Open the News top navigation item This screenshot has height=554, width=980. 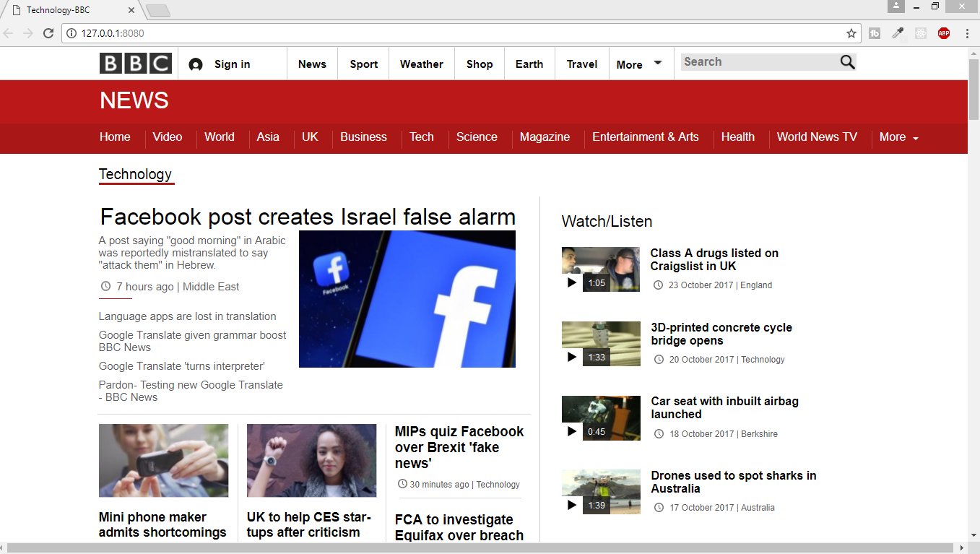(312, 64)
